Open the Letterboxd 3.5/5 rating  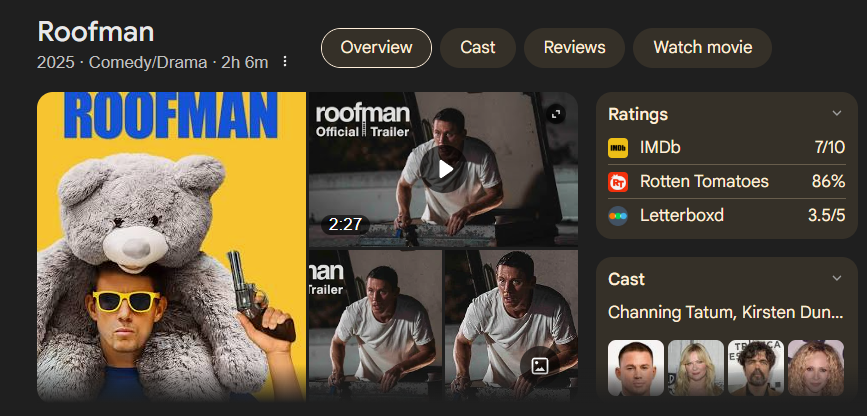tap(727, 215)
